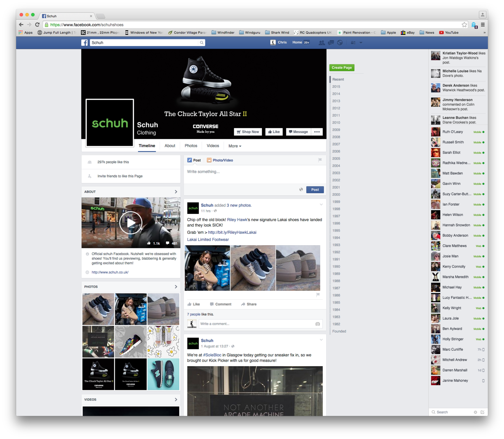504x439 pixels.
Task: Open options chevron on SoleBloc post
Action: click(x=321, y=340)
